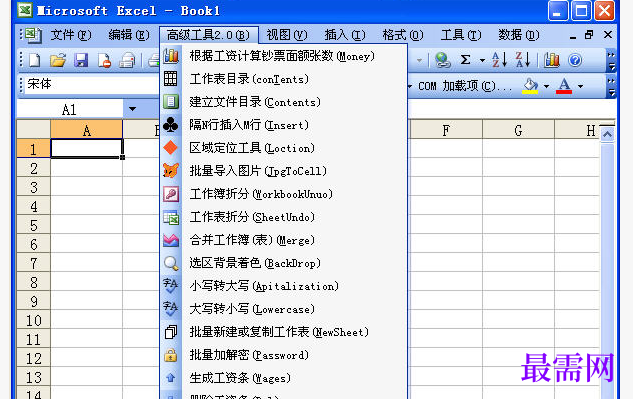Click the Open folder icon
The height and width of the screenshot is (399, 633).
coord(58,61)
